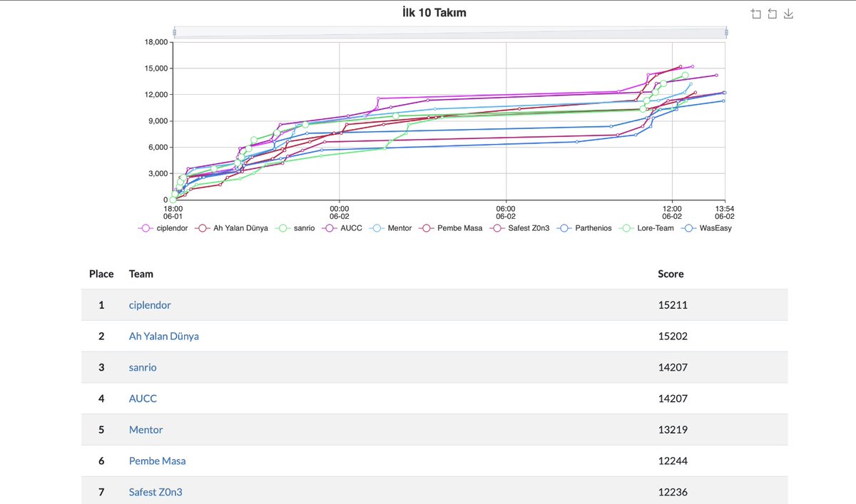Toggle the Mentor legend item
This screenshot has width=856, height=504.
pos(389,228)
